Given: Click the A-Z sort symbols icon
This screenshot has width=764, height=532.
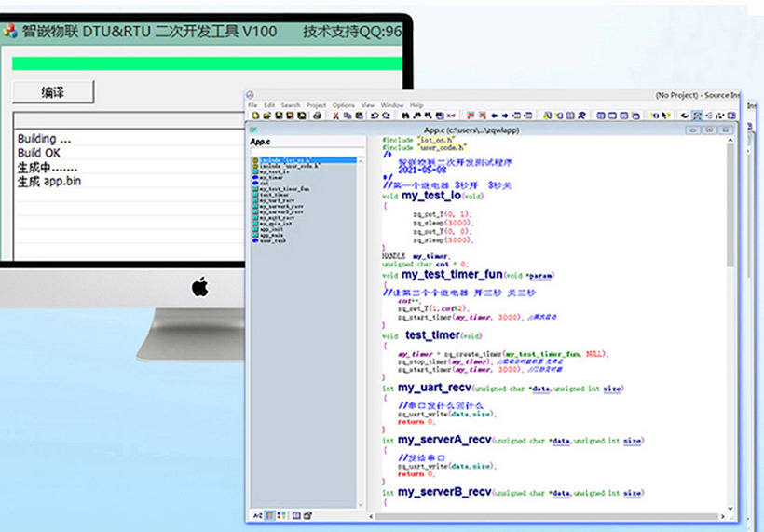Looking at the screenshot, I should point(258,514).
